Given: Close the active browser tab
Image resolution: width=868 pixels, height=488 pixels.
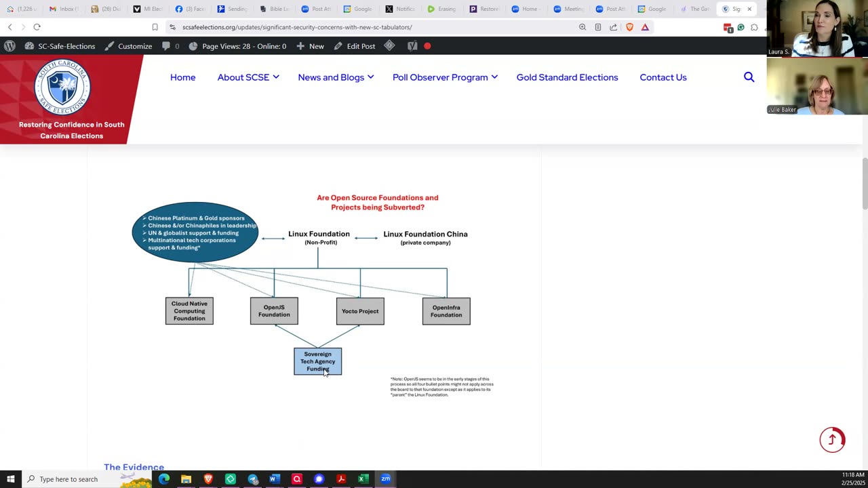Looking at the screenshot, I should point(749,9).
